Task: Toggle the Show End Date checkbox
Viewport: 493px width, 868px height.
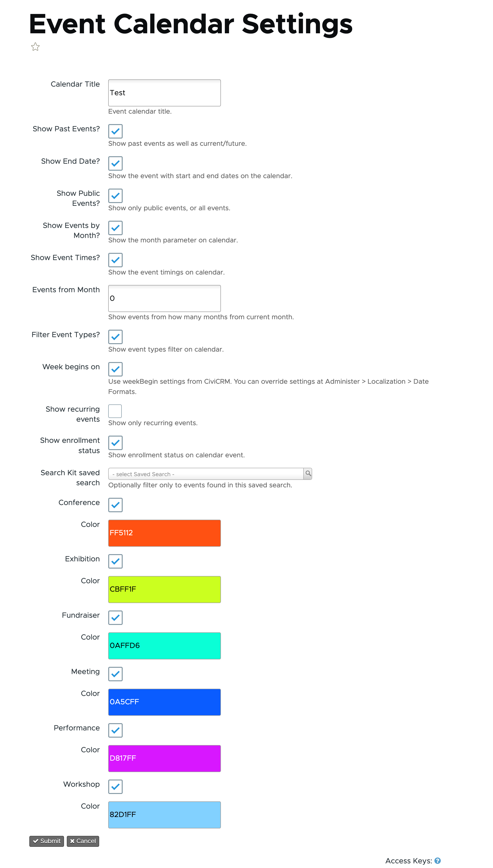Action: [115, 163]
